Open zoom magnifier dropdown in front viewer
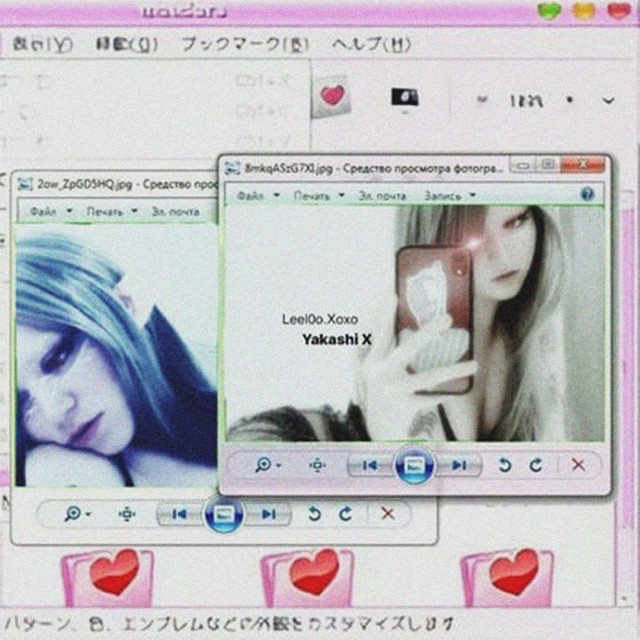 (268, 465)
